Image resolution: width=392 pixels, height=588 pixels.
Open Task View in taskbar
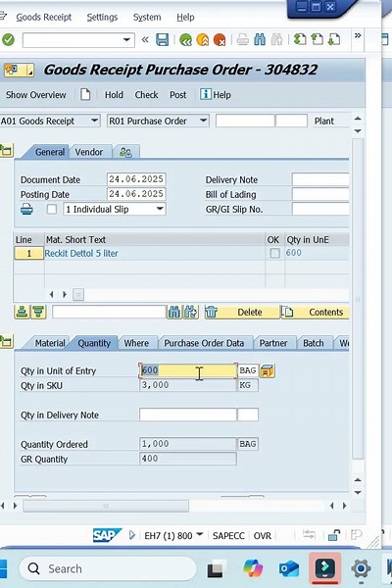217,568
